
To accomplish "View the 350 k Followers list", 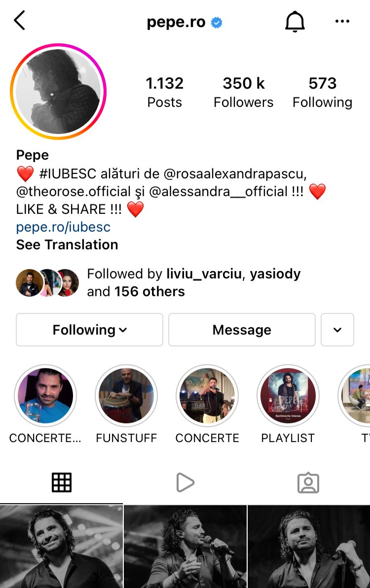I will point(244,92).
